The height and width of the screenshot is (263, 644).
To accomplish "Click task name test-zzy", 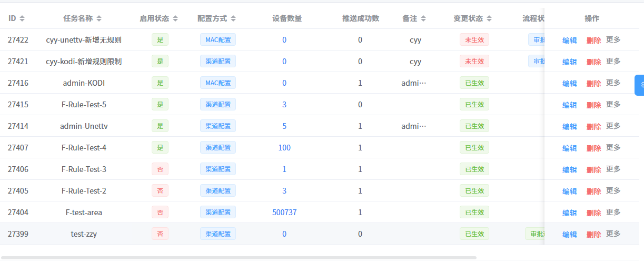I will (x=84, y=234).
